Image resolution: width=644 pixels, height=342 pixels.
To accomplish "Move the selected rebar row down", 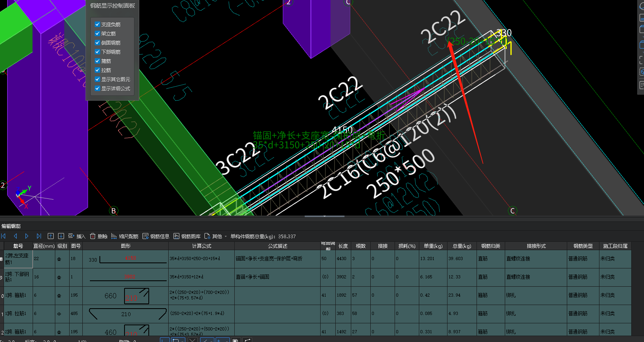I will pyautogui.click(x=61, y=236).
